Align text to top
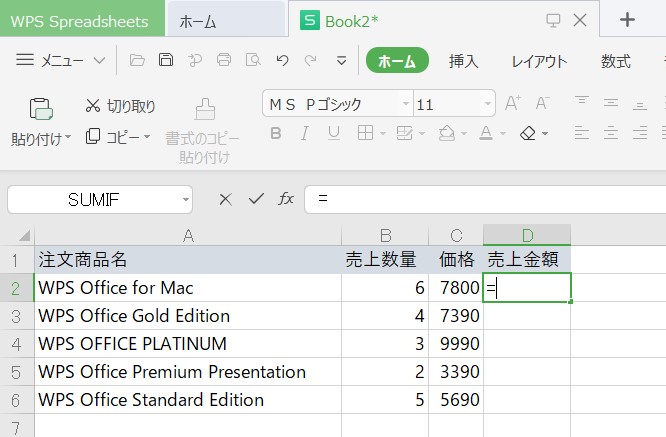Image resolution: width=666 pixels, height=437 pixels. pyautogui.click(x=581, y=102)
